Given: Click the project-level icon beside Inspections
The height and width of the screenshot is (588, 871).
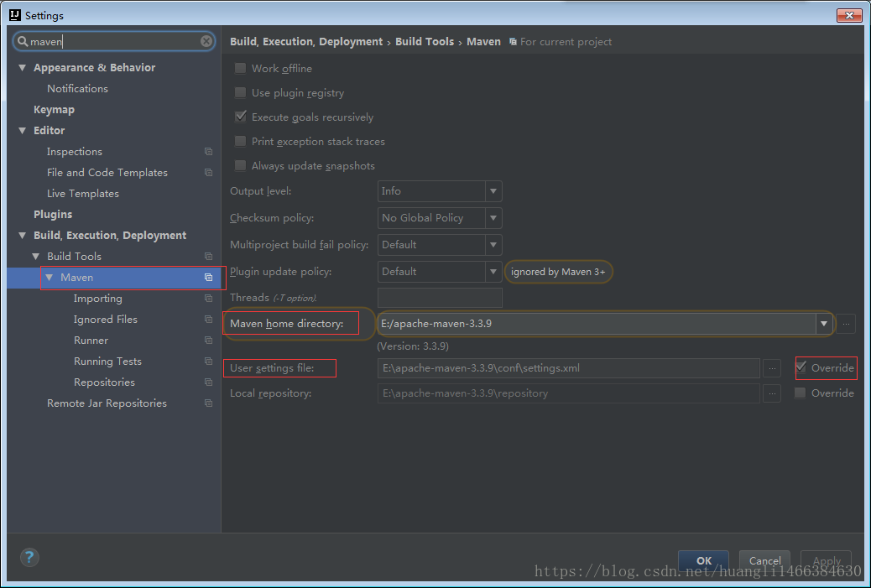Looking at the screenshot, I should [208, 152].
